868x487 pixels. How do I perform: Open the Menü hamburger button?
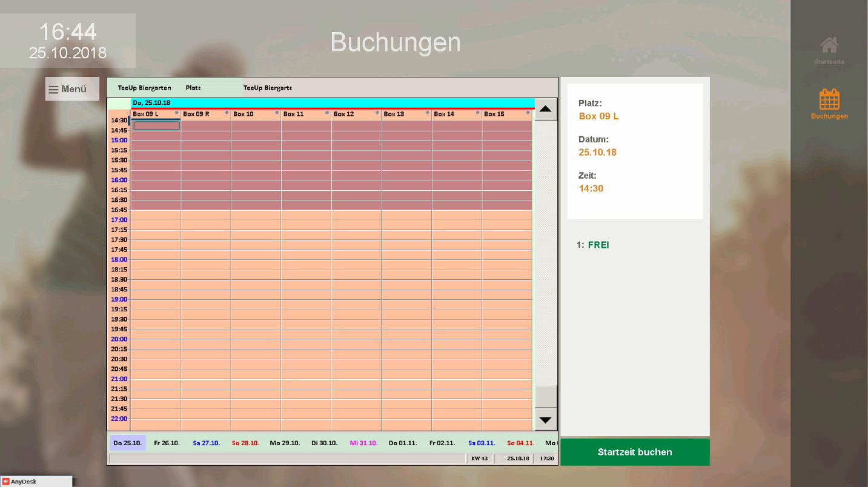click(72, 89)
